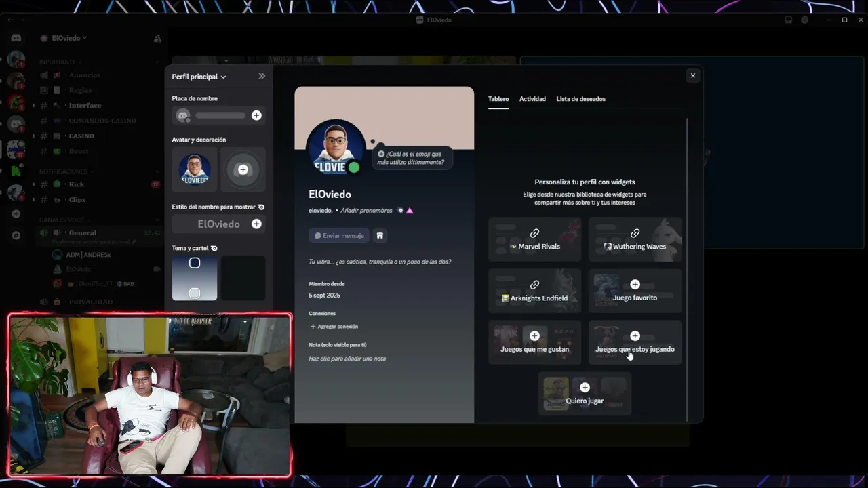Click the Enviar mensaje button
This screenshot has width=868, height=488.
339,236
